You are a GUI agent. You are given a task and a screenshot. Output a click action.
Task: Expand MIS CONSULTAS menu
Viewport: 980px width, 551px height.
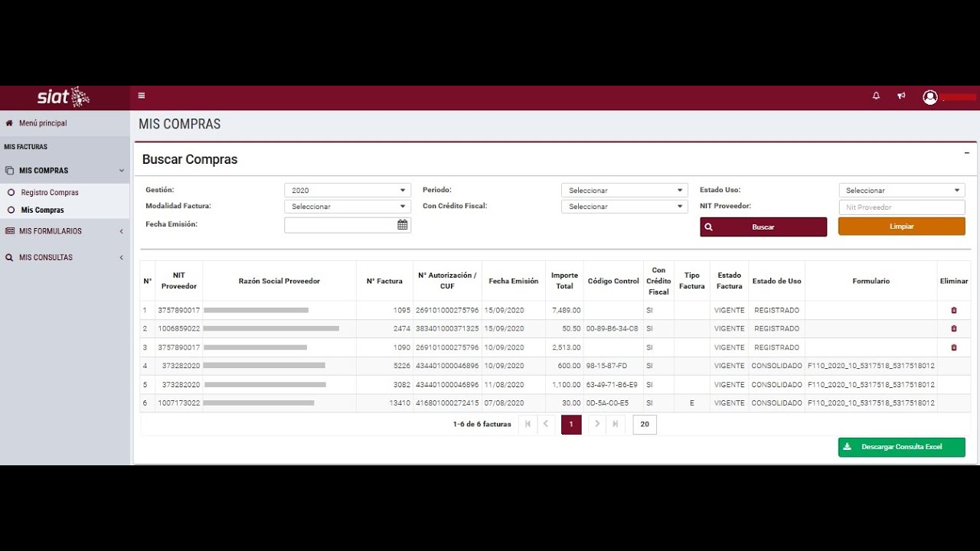[x=64, y=258]
